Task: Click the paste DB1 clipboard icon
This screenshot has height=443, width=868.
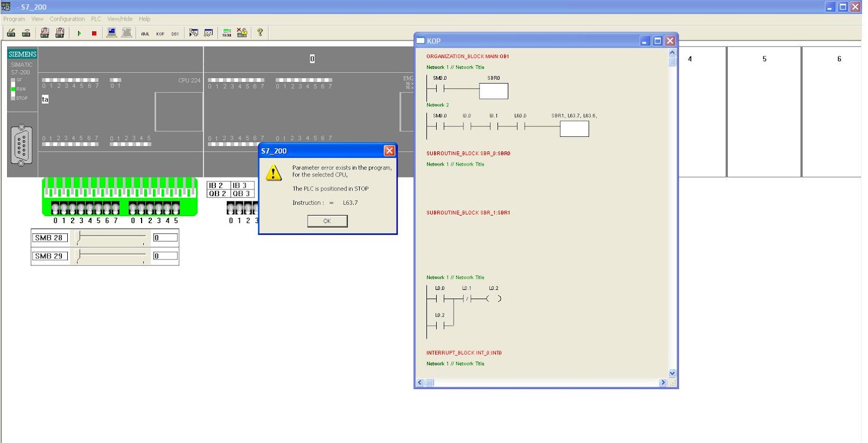Action: coord(60,33)
